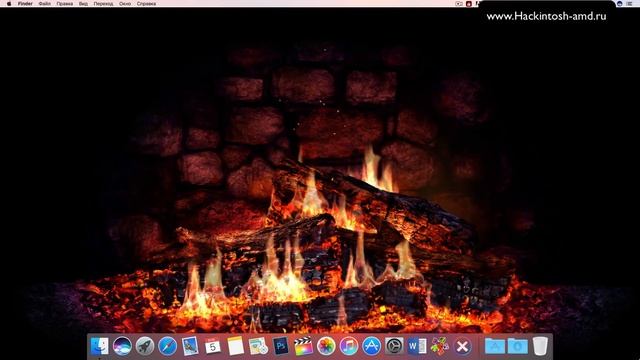Launch Final Cut Pro
The image size is (640, 360).
coord(303,347)
